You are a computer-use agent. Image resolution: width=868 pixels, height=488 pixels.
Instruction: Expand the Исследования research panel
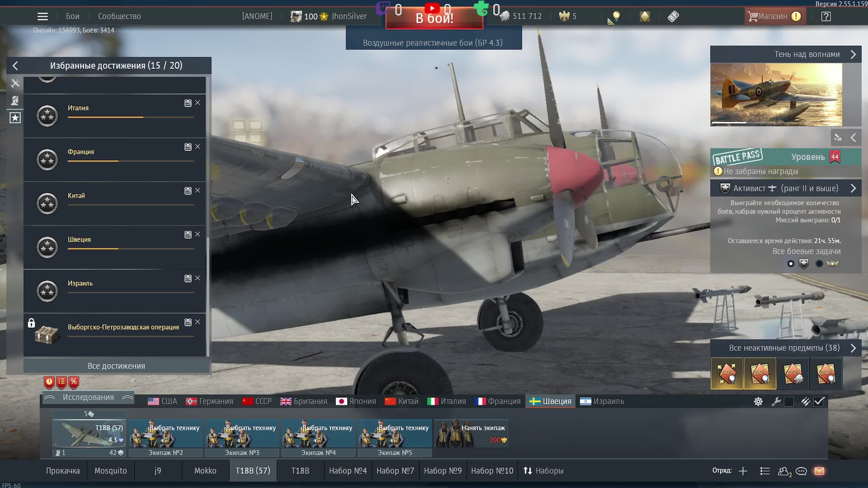pos(88,397)
